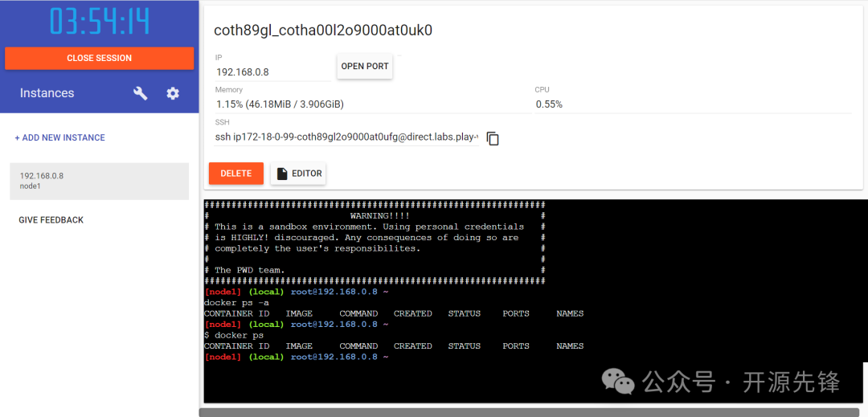Click the '$ docker ps' command line
Screen dimensions: 868x417
[234, 335]
